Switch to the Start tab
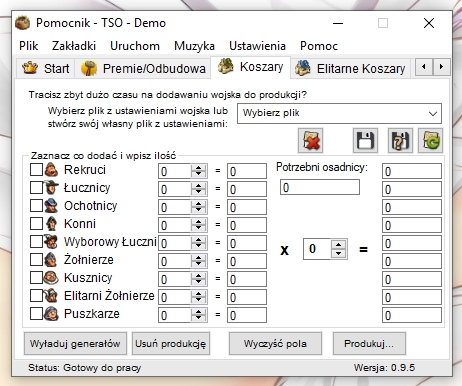 coord(45,68)
